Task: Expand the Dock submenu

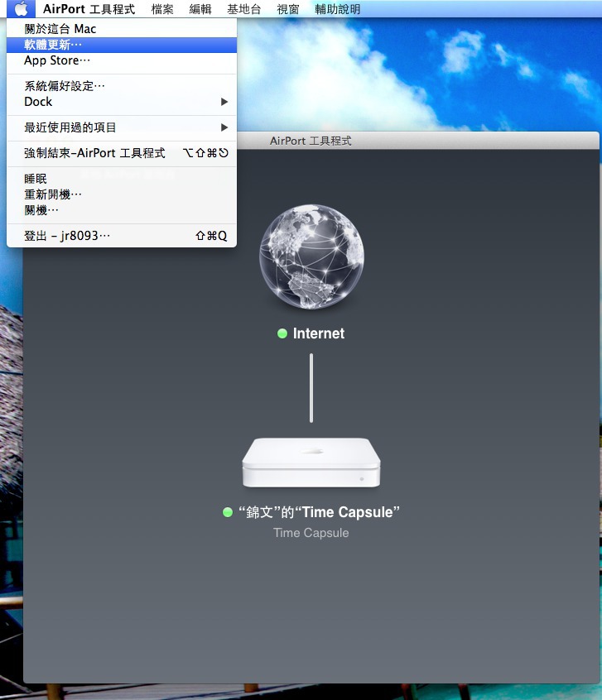Action: (122, 102)
